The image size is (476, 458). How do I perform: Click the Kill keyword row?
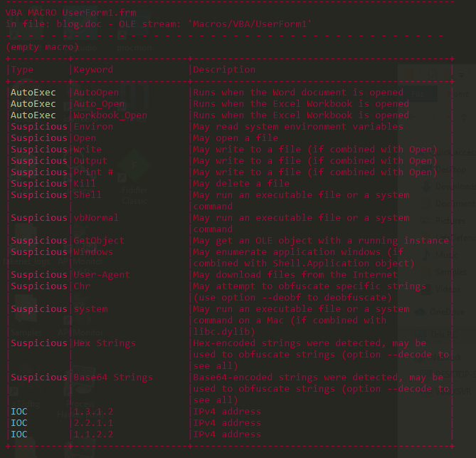point(85,184)
